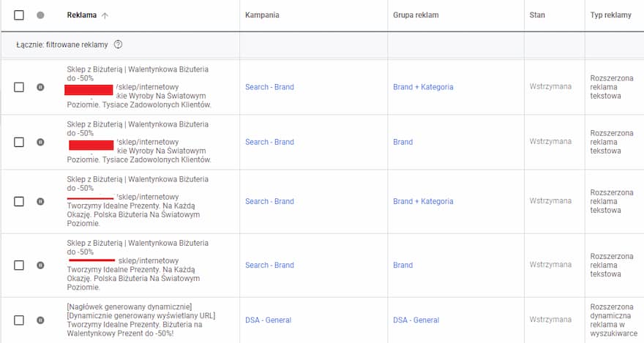Viewport: 644px width, 343px height.
Task: Select checkbox for Zadowolonych Klientów ad in Brand + Kategoria group
Action: 19,87
